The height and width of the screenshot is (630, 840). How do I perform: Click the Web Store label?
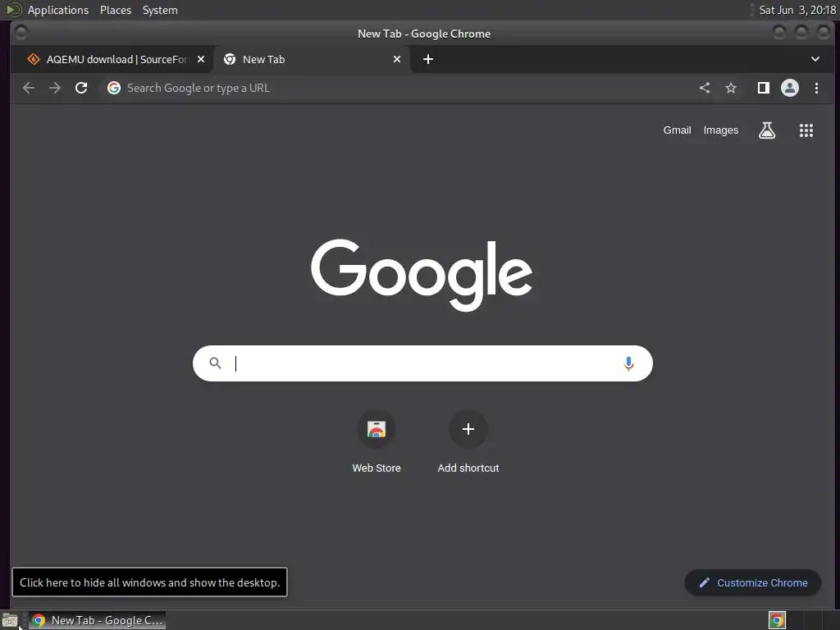[x=376, y=468]
